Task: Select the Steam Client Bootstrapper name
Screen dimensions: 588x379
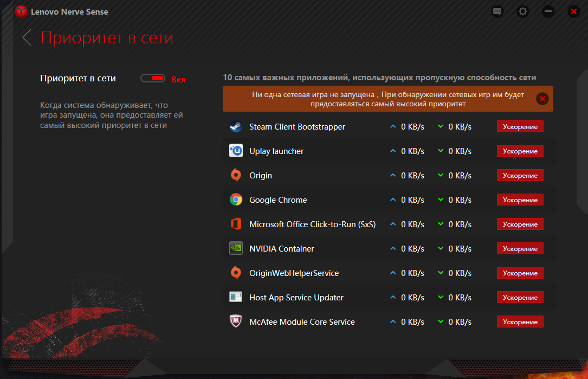Action: [x=297, y=127]
